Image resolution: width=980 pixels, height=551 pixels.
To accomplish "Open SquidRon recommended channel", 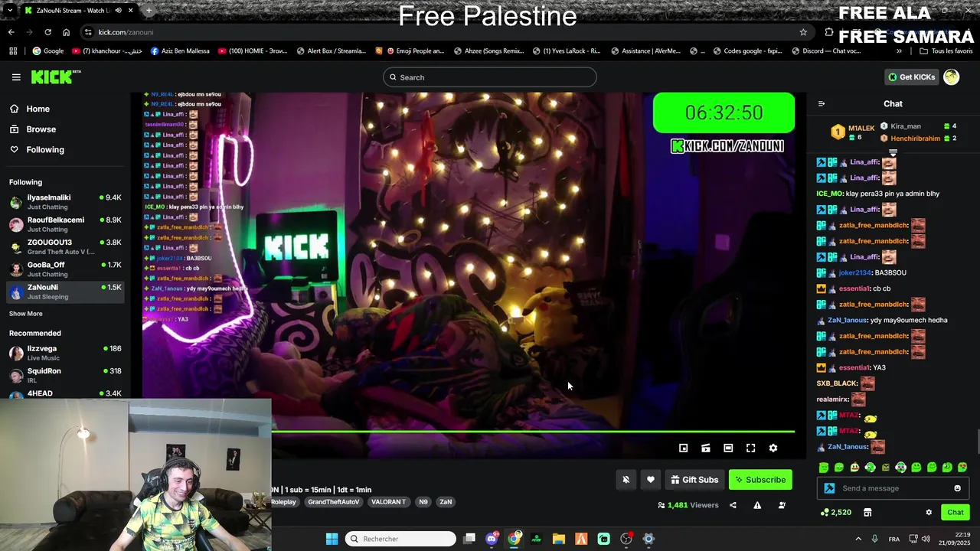I will pos(65,375).
